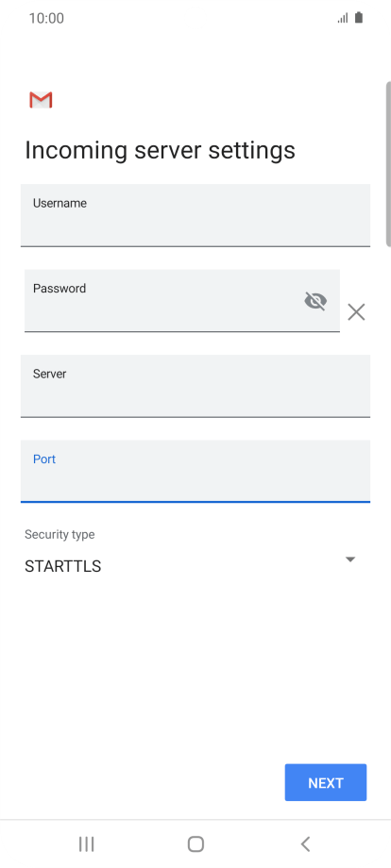Tap the Gmail logo icon
The image size is (391, 868).
click(x=41, y=100)
